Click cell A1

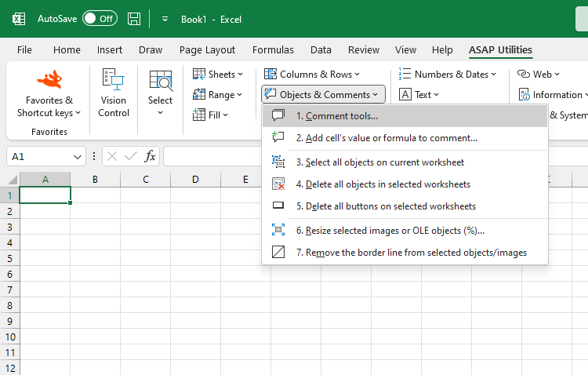45,195
